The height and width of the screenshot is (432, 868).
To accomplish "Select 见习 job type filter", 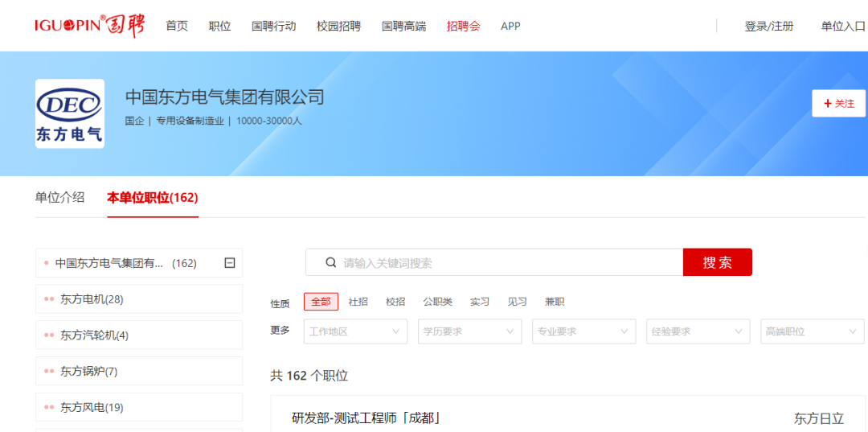I will tap(517, 302).
